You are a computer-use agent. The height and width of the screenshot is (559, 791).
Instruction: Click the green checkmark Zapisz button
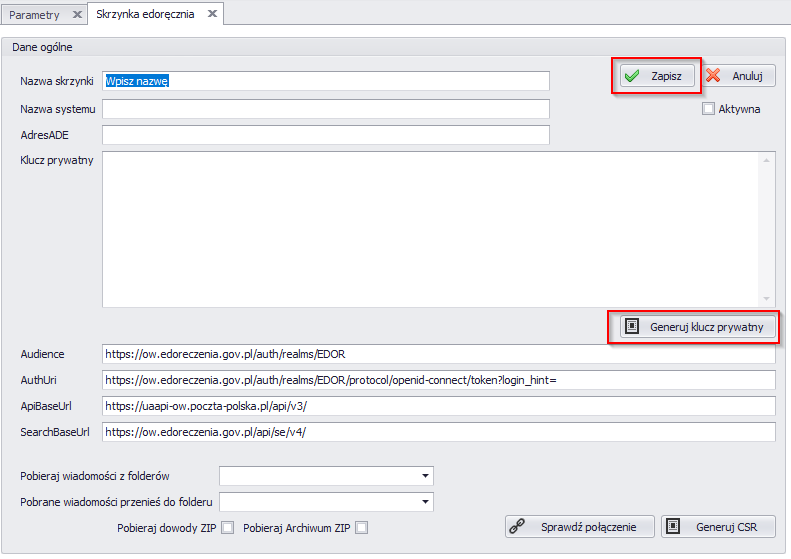(x=656, y=76)
